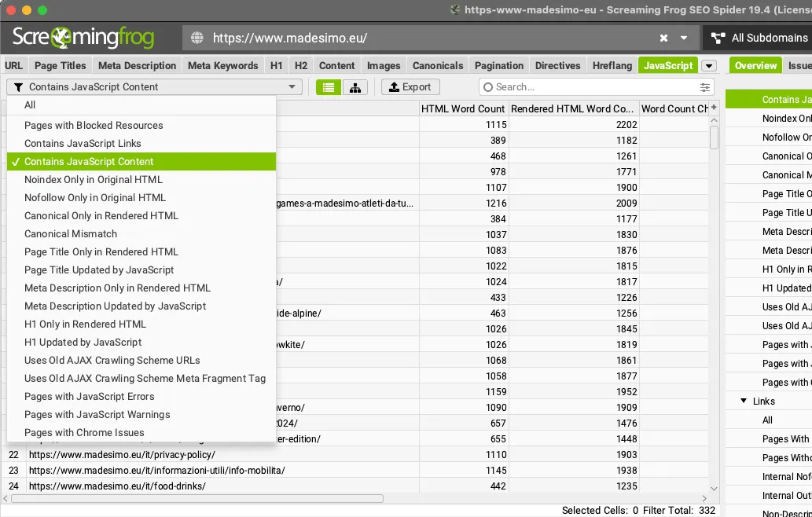Image resolution: width=812 pixels, height=517 pixels.
Task: Click the horizontal scrollbar below the table
Action: (197, 498)
